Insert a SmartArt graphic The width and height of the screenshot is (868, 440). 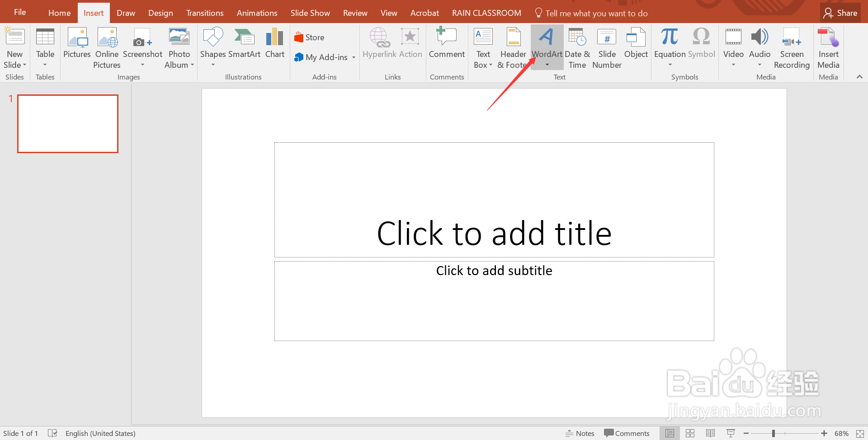[x=244, y=43]
